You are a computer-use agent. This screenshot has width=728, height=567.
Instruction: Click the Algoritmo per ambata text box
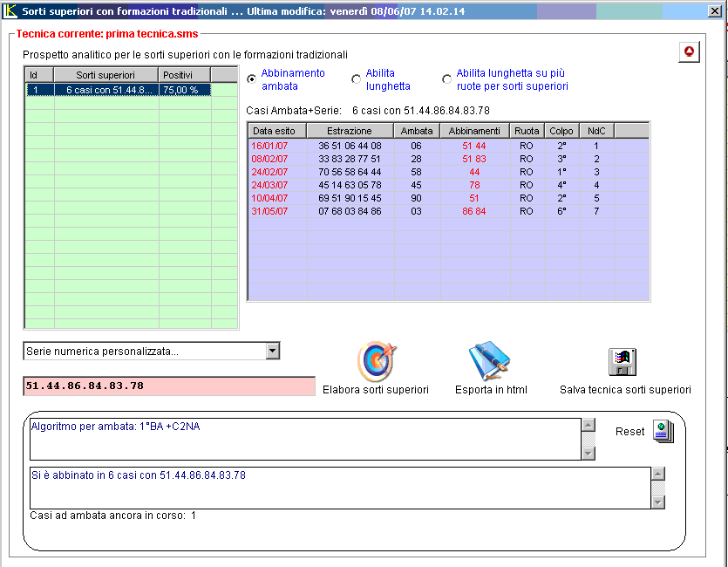(x=305, y=439)
